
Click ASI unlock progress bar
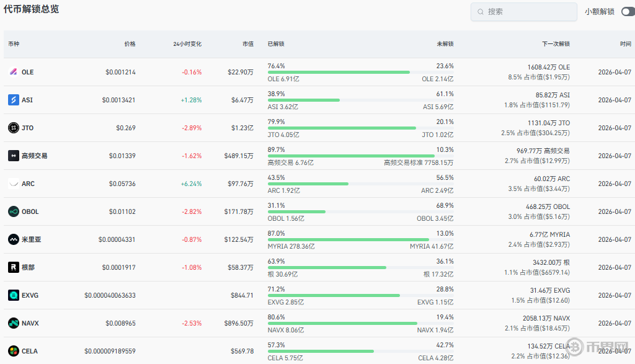coord(360,100)
